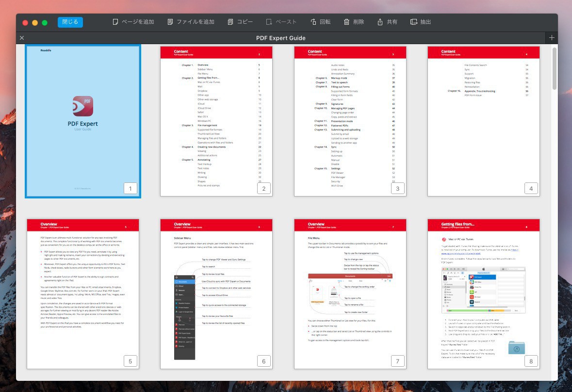Click the ペースト paste icon
The image size is (572, 392).
point(269,22)
